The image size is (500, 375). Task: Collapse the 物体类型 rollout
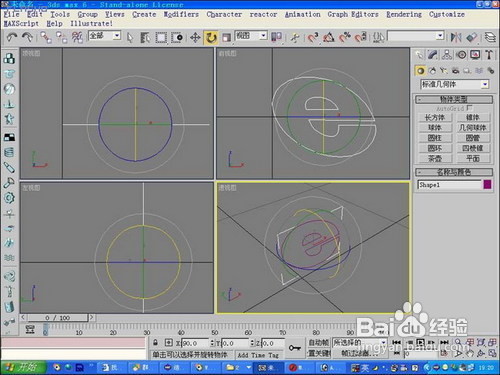[x=454, y=99]
